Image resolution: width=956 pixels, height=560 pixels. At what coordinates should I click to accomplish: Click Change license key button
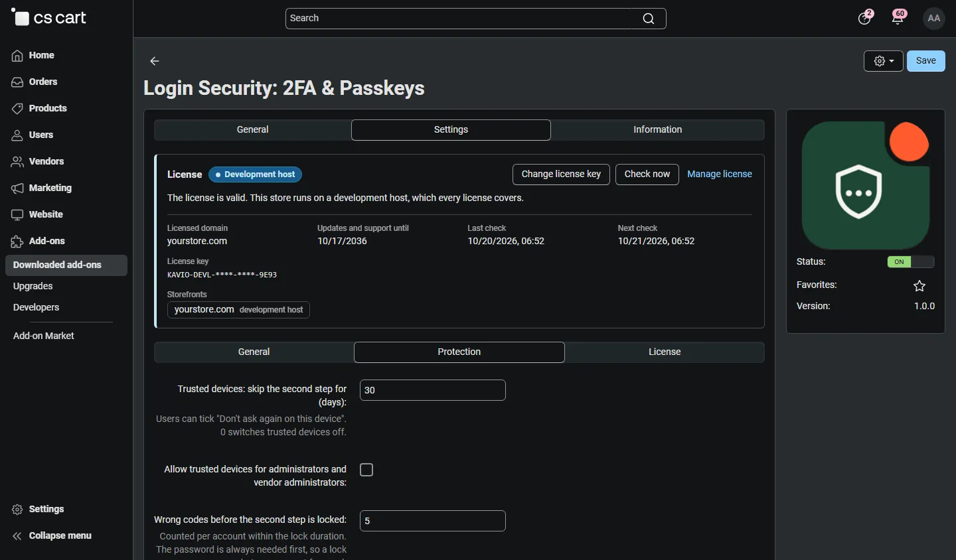(x=561, y=175)
